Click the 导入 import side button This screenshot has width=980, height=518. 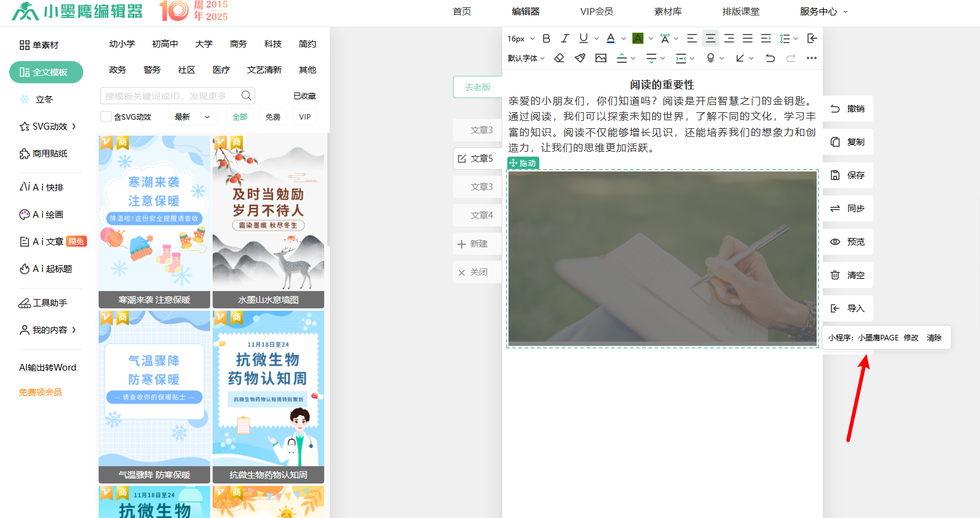[x=848, y=308]
